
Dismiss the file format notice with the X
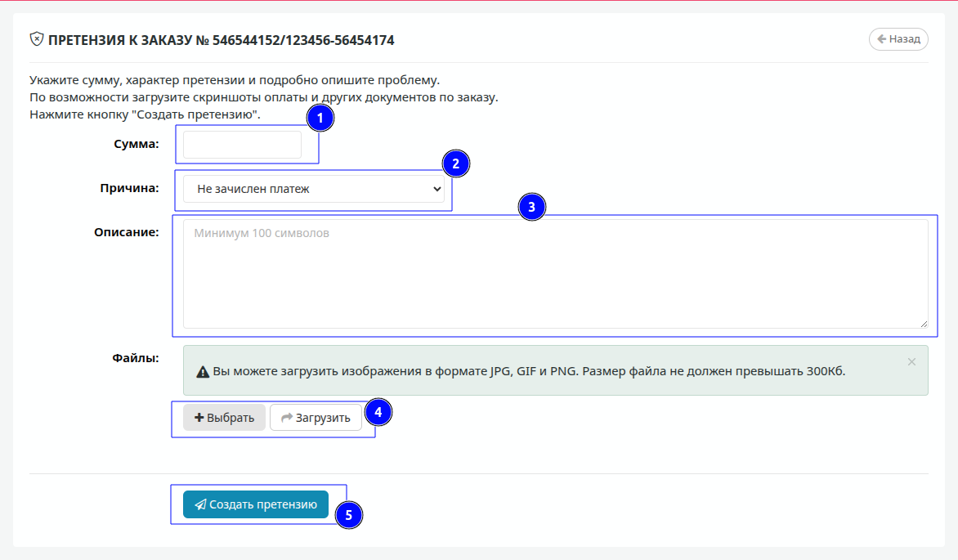point(911,361)
